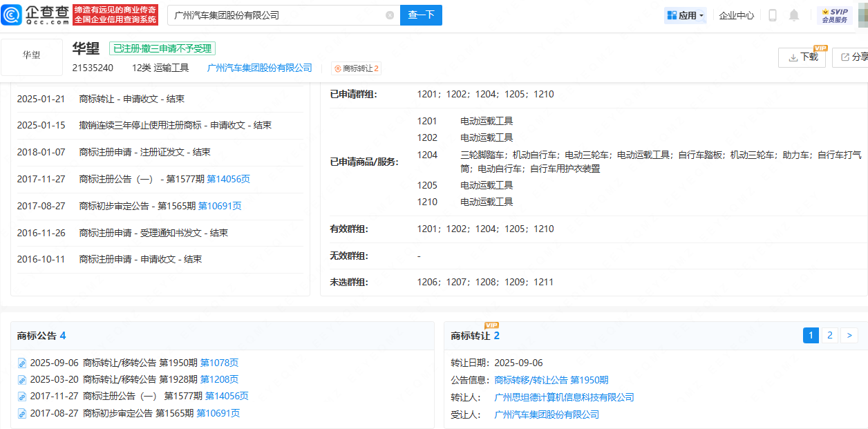Viewport: 868px width, 429px height.
Task: Open the Qcc.com home logo
Action: click(35, 15)
